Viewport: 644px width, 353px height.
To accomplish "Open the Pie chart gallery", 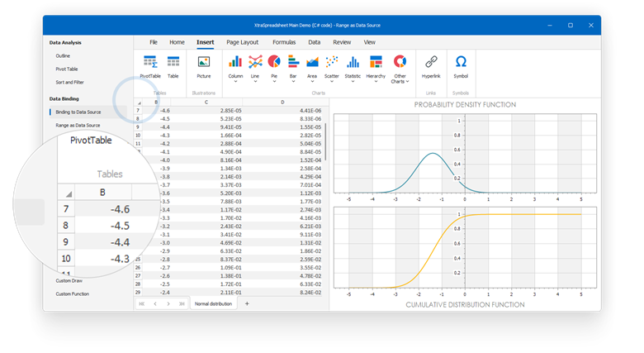I will [x=274, y=69].
